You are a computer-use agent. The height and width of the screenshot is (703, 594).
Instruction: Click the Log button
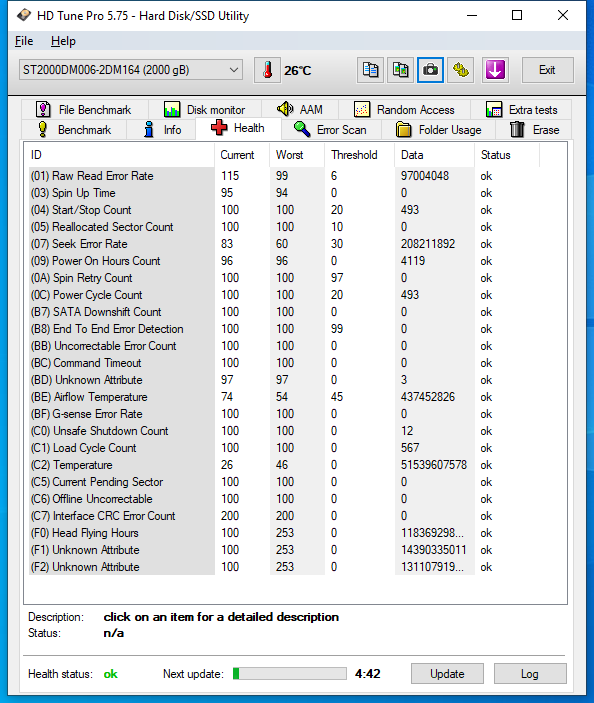[x=530, y=673]
